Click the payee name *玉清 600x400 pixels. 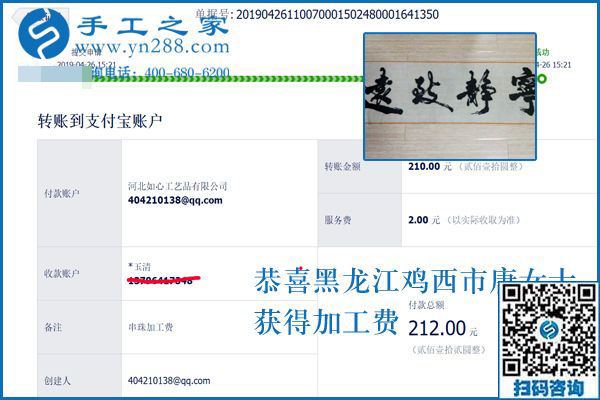139,266
